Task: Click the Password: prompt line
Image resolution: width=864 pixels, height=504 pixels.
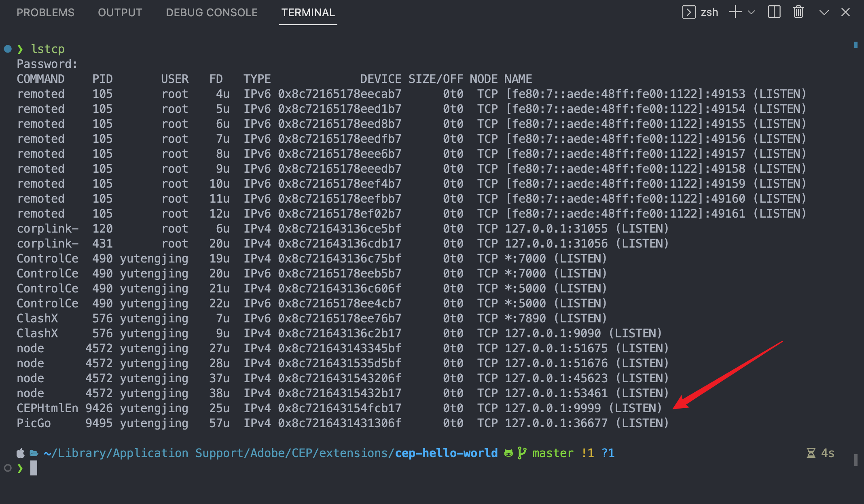Action: pos(47,64)
